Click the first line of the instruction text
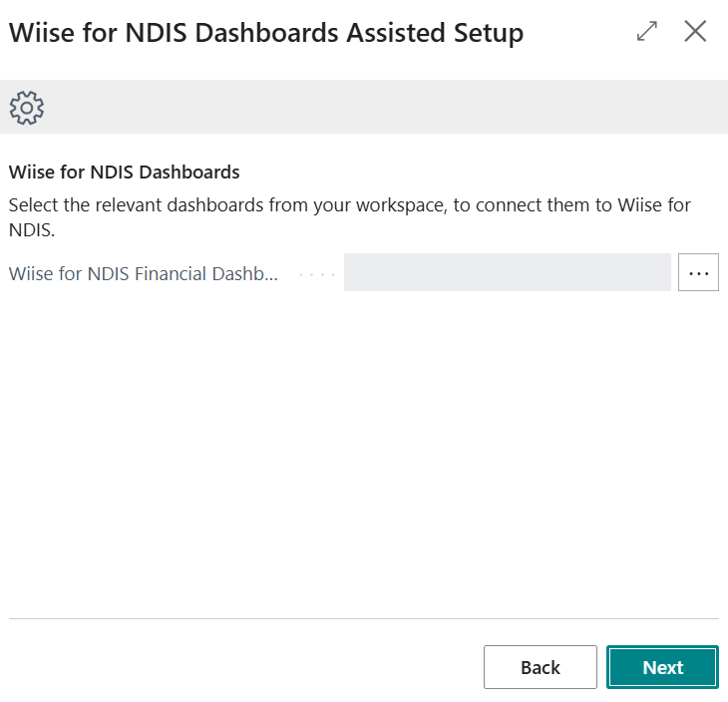This screenshot has height=702, width=728. [x=349, y=205]
